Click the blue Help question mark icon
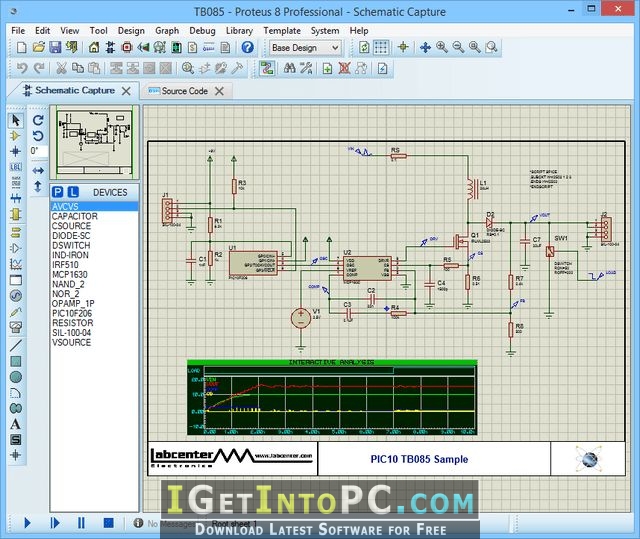Image resolution: width=640 pixels, height=539 pixels. 247,48
